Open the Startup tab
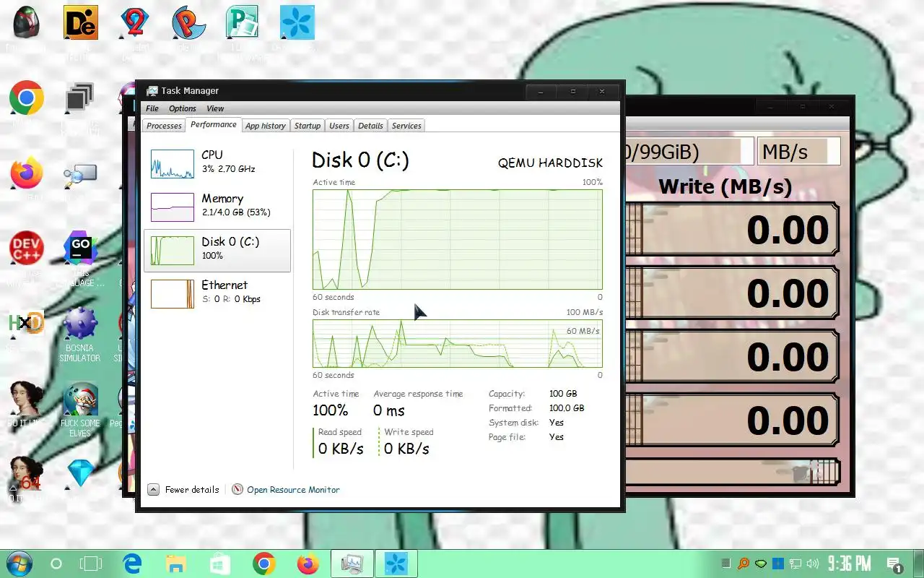Image resolution: width=924 pixels, height=578 pixels. click(x=308, y=126)
